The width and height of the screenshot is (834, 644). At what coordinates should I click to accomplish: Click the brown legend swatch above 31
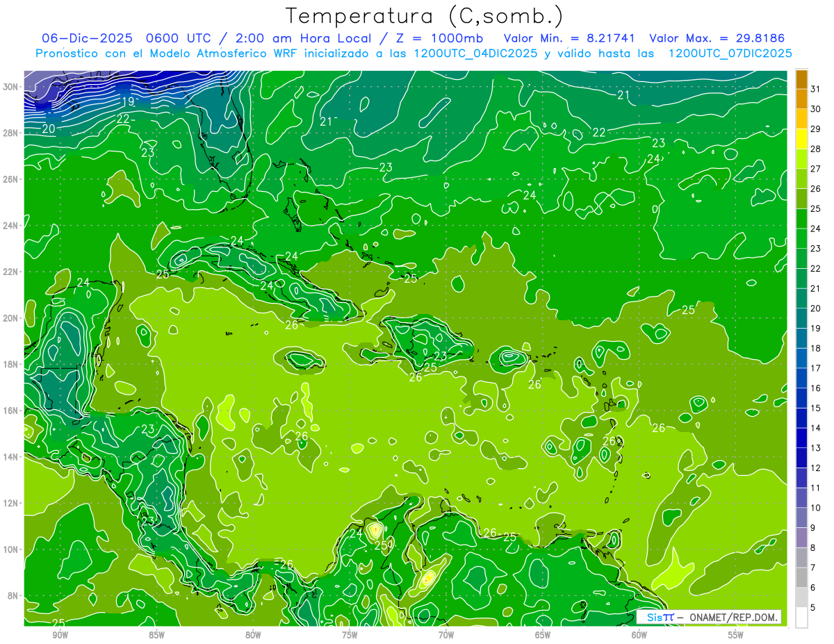coord(801,80)
